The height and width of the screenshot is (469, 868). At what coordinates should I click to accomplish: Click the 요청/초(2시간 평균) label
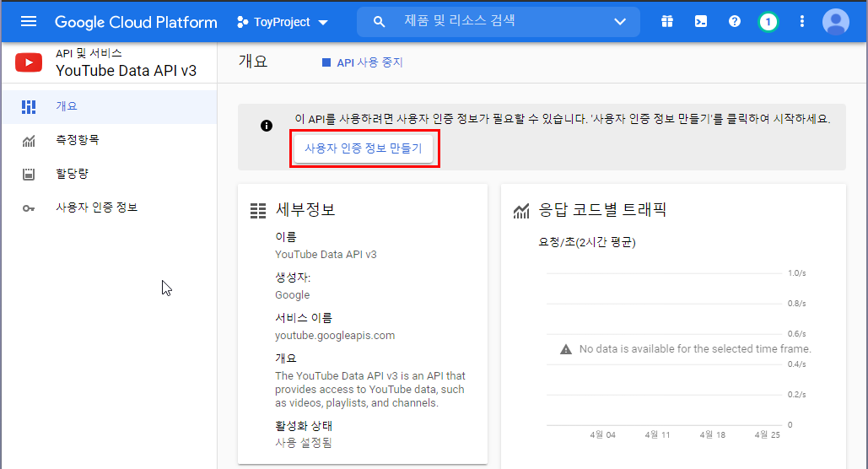[x=587, y=243]
